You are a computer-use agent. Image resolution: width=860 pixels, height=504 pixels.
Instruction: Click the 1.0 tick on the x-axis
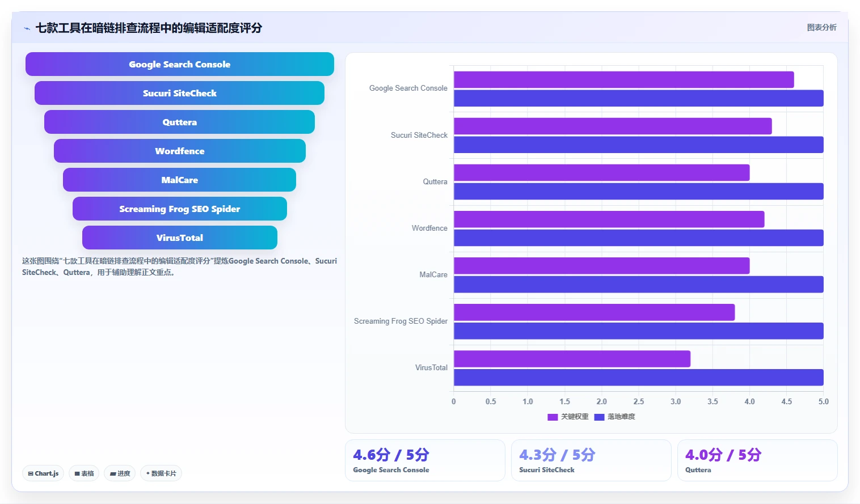pos(528,401)
